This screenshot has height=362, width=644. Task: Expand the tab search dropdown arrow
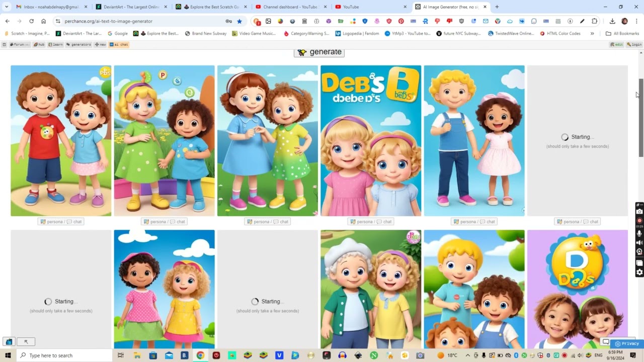(x=7, y=7)
